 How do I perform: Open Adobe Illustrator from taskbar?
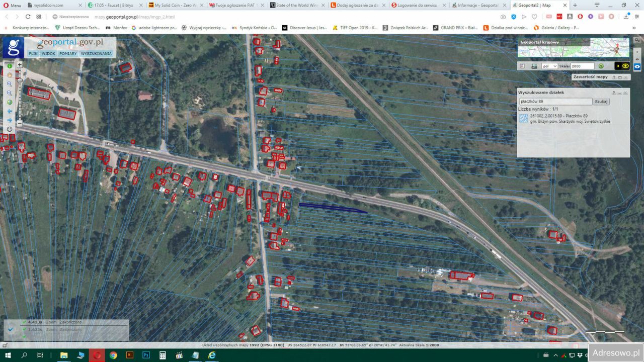[x=129, y=355]
